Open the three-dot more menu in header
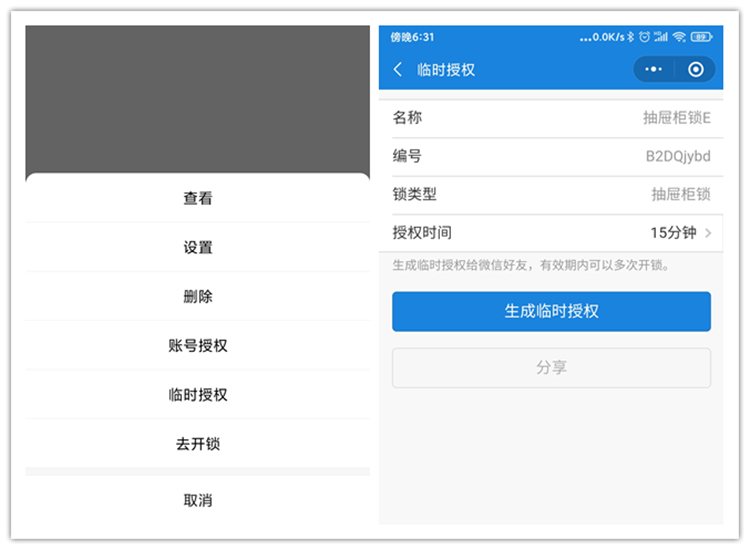Screen dimensions: 750x550 [653, 70]
